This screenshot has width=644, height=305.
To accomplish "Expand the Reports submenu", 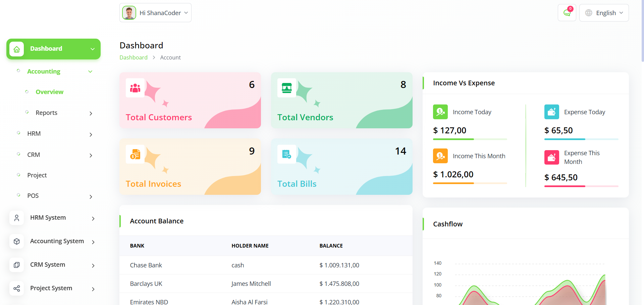I will [x=91, y=114].
